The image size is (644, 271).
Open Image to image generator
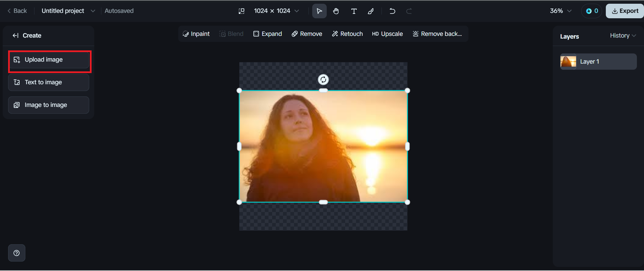click(x=49, y=105)
